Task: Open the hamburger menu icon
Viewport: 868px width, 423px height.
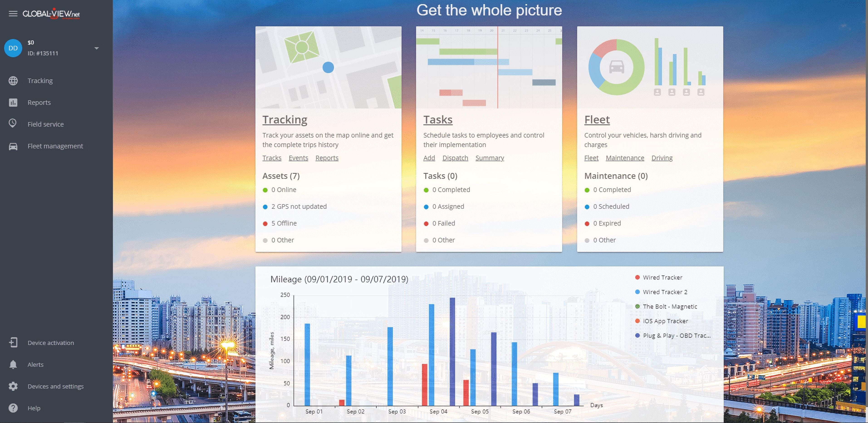Action: 13,14
